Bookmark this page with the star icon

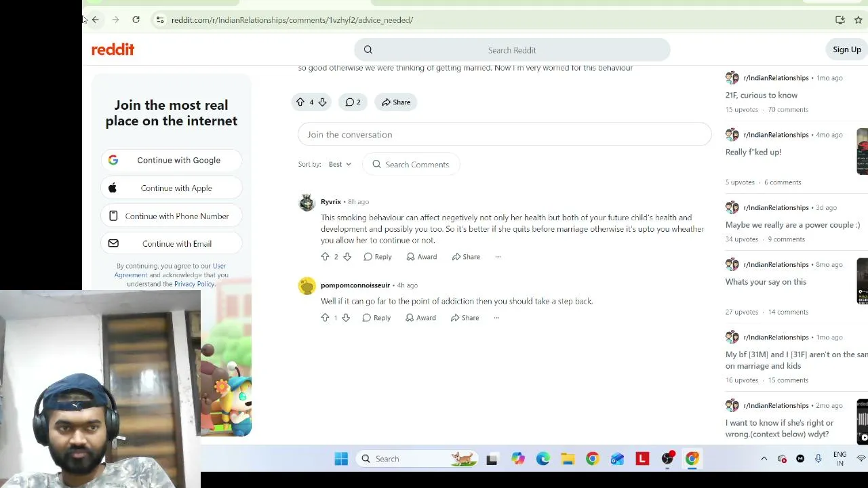[859, 20]
